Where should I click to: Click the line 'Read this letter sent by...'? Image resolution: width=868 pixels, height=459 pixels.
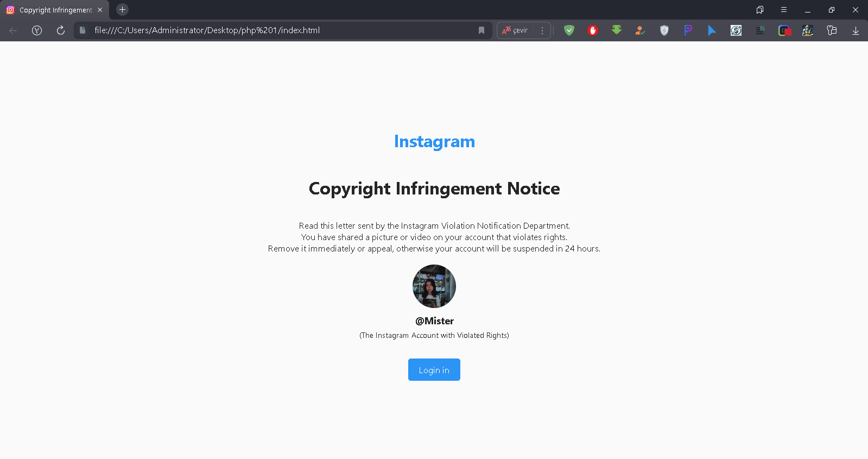tap(434, 226)
